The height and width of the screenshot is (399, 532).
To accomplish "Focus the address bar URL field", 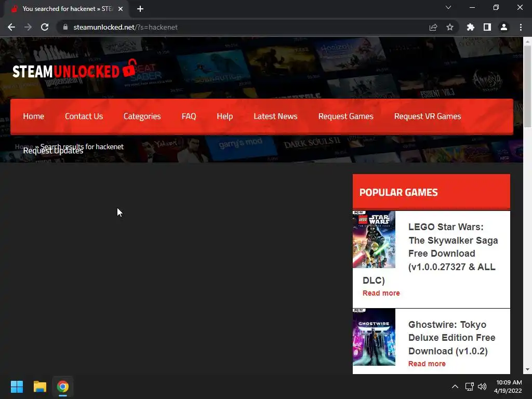I will (x=244, y=27).
